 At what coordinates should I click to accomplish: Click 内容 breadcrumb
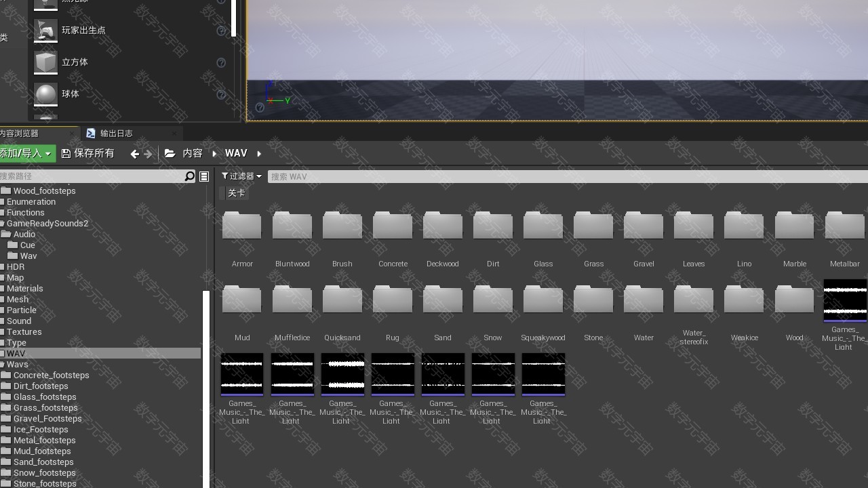coord(193,154)
